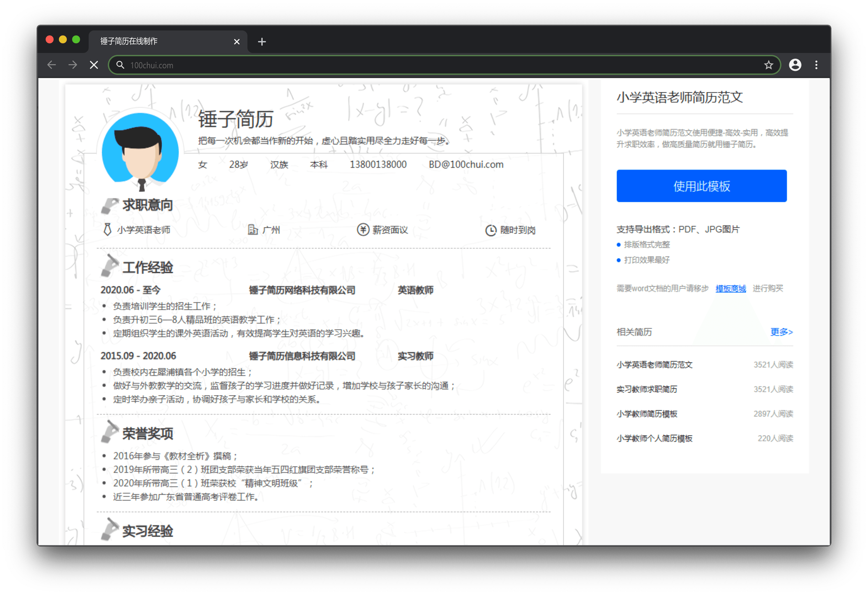The image size is (868, 595).
Task: Click the tie icon next to 小学英语老师
Action: point(107,229)
